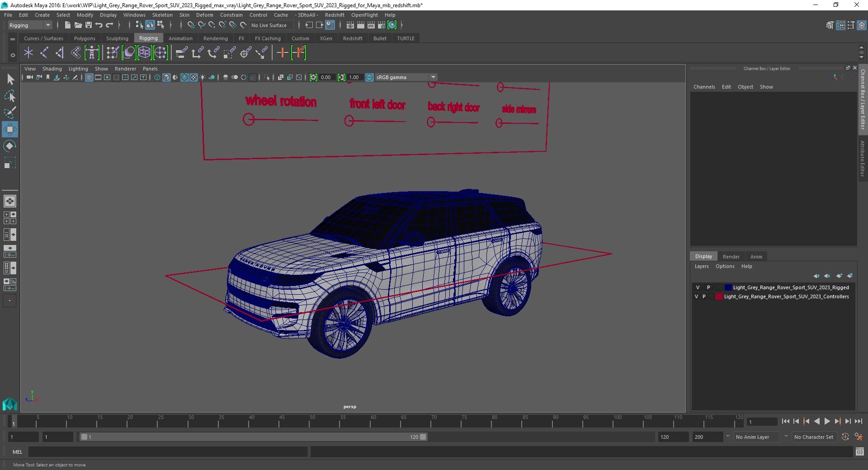Viewport: 868px width, 470px height.
Task: Switch to the Anim layer tab
Action: pyautogui.click(x=756, y=256)
